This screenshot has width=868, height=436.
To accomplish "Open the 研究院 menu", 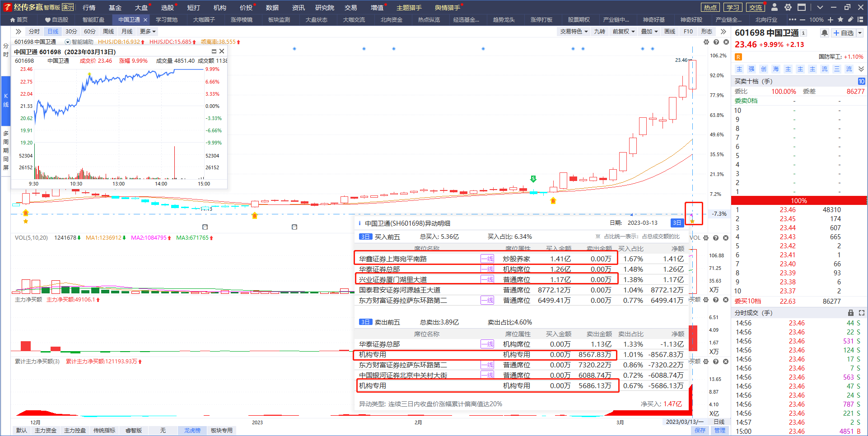I will [325, 8].
